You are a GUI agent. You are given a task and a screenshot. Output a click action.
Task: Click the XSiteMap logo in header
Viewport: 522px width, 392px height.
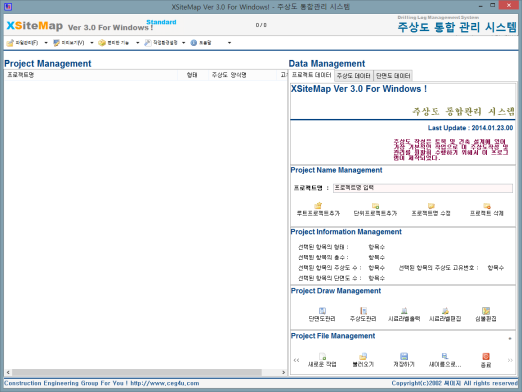pos(35,25)
